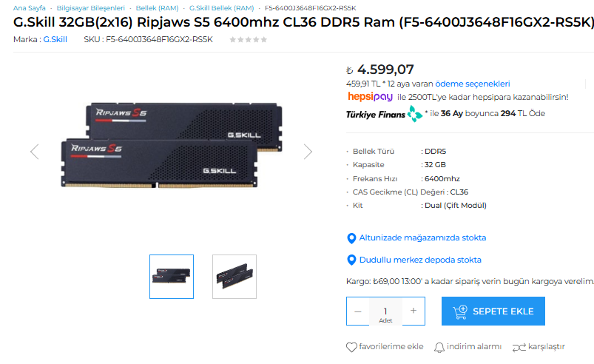Select the second angled RAM thumbnail
Screen dimensions: 594x364
point(234,277)
